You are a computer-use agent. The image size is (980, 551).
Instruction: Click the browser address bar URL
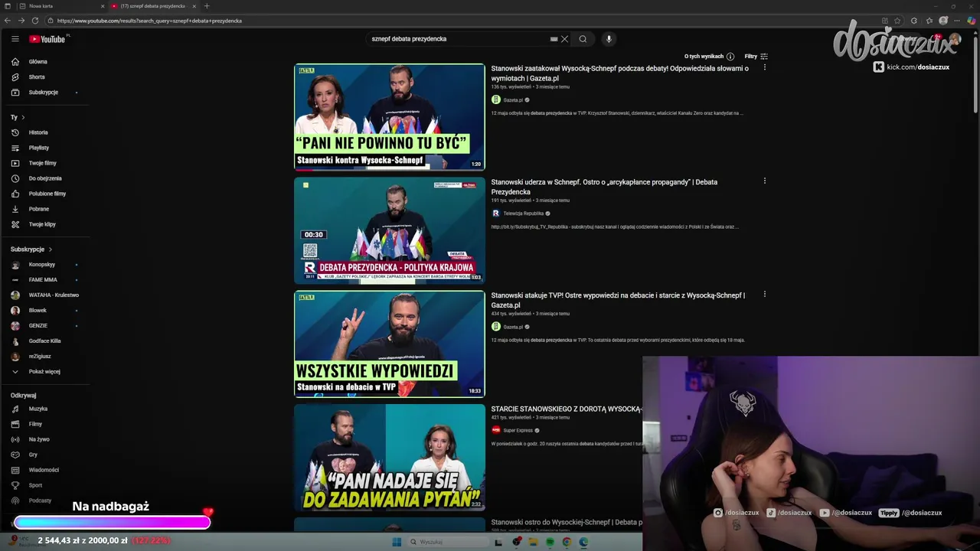149,21
